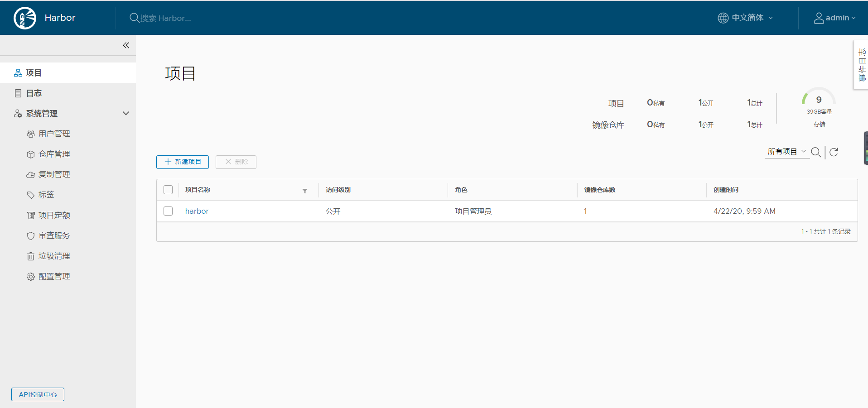Click the 项目定额 quota icon
Screen dimensions: 868x408
coord(31,216)
